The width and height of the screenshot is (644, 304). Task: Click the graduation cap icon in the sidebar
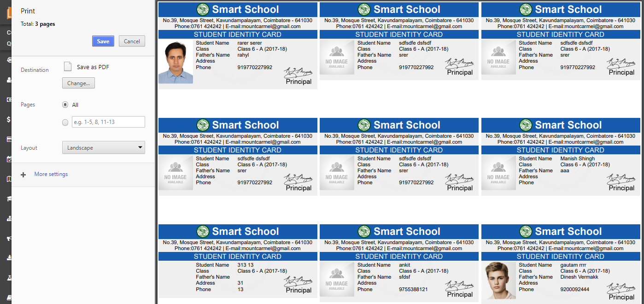pos(9,199)
